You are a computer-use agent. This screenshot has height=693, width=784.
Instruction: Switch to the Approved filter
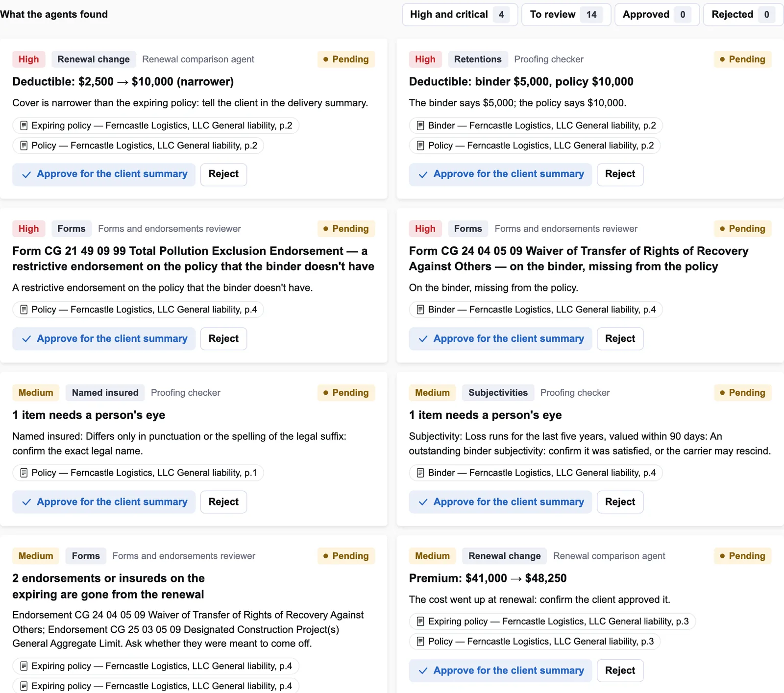[x=657, y=15]
